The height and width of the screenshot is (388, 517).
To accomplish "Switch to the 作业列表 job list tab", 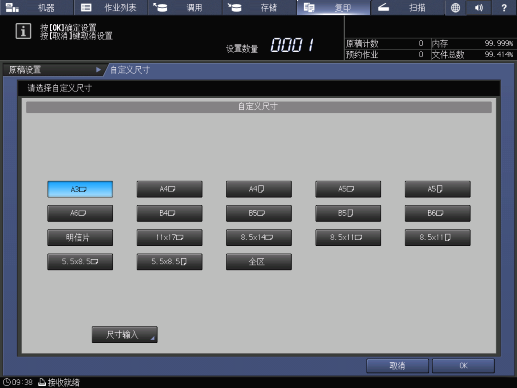I will click(111, 8).
